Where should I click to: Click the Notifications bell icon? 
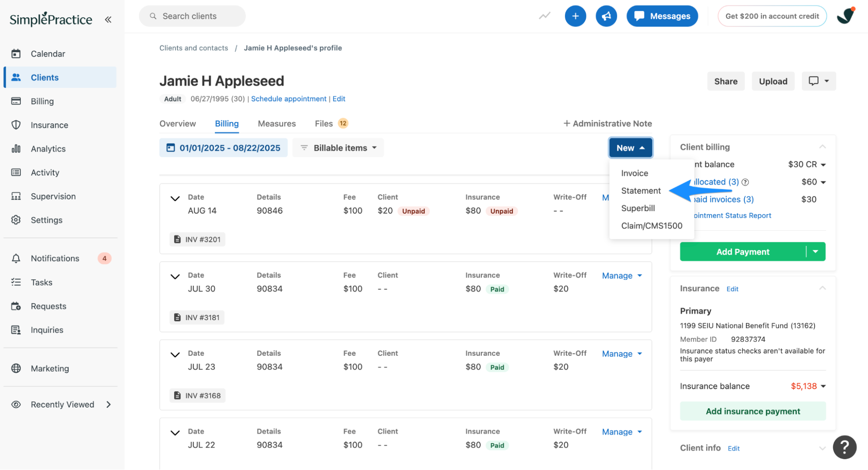[16, 258]
